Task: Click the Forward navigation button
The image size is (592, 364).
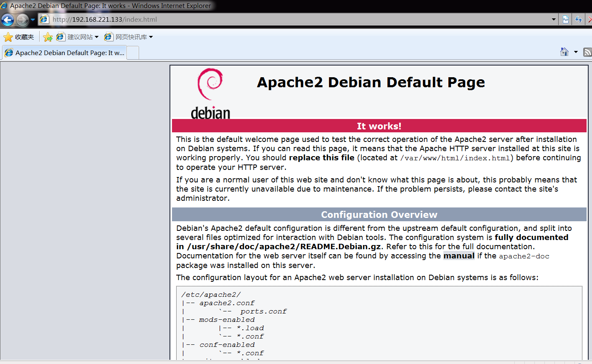Action: [23, 20]
